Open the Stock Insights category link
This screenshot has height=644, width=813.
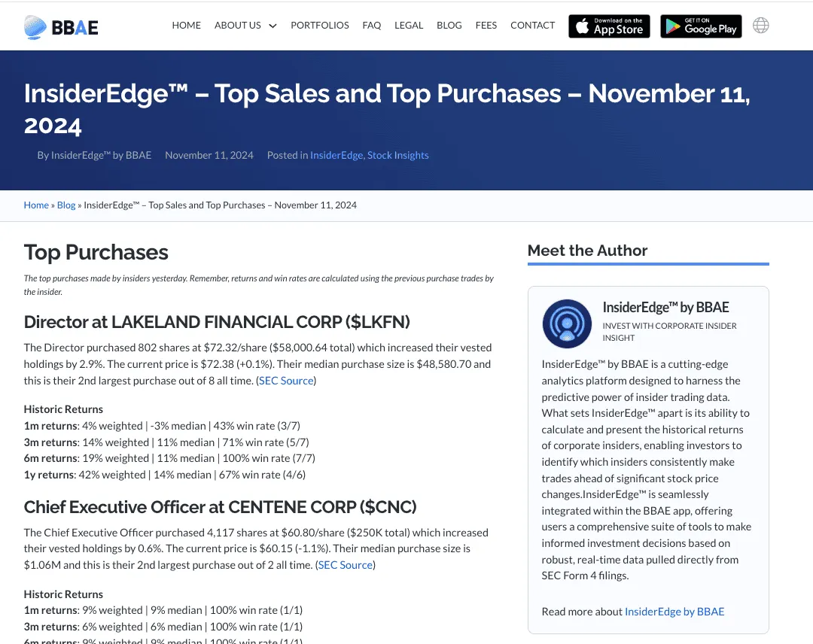398,156
